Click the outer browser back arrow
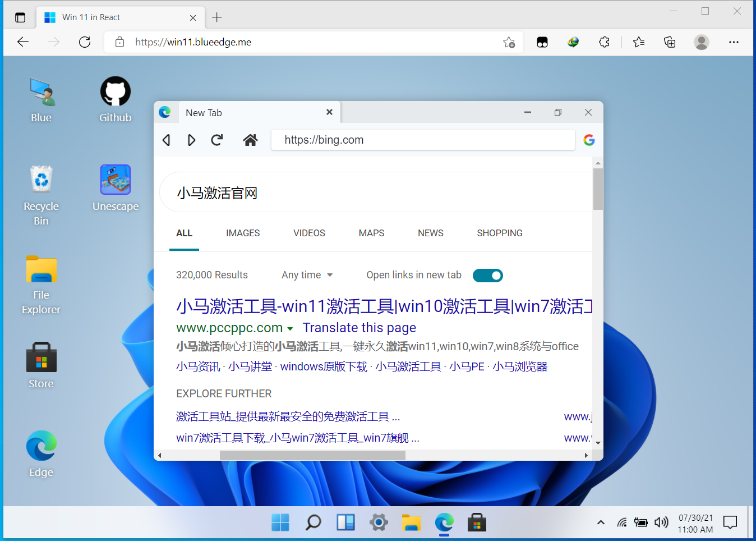The image size is (756, 541). [x=23, y=42]
